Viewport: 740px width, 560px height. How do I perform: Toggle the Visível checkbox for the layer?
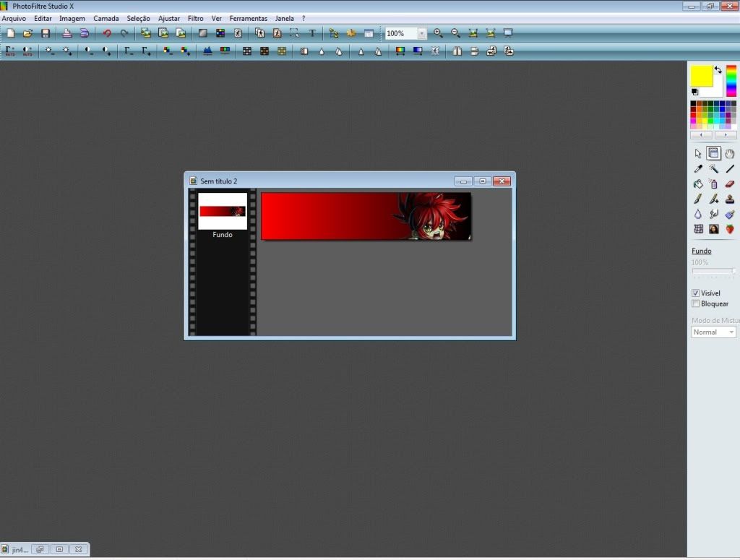click(697, 293)
